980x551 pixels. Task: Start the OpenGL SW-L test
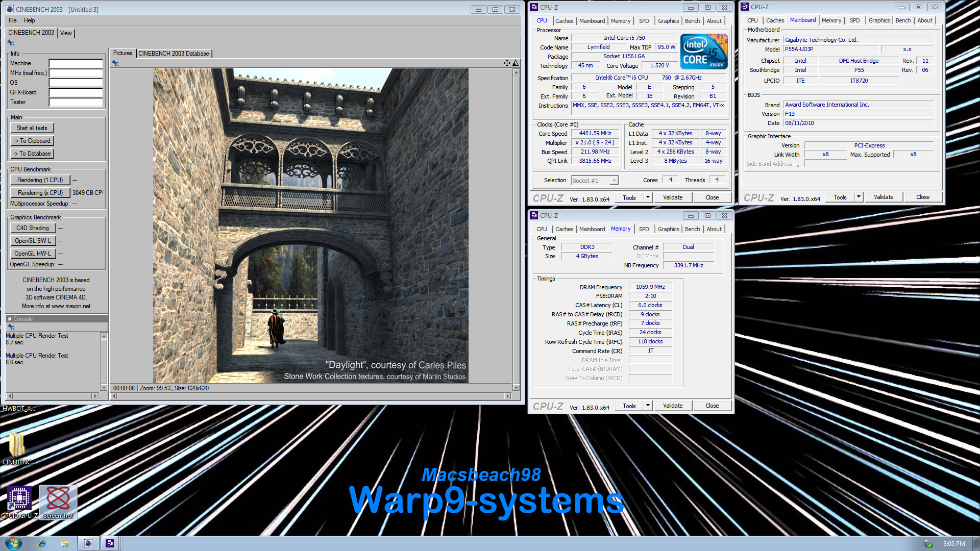pos(33,241)
